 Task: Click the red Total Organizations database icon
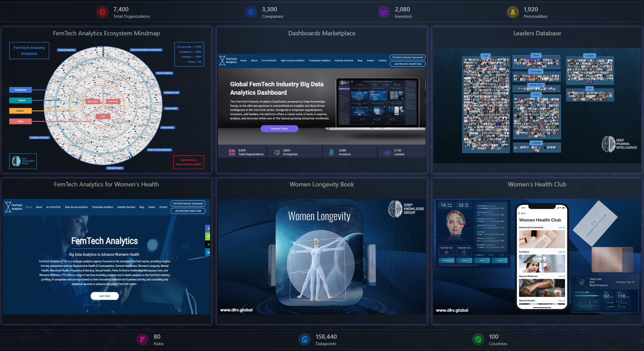tap(102, 12)
